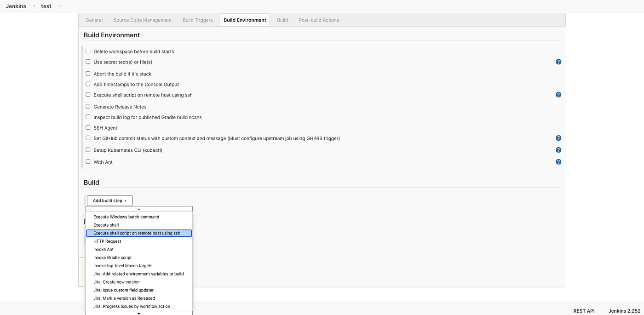Screen dimensions: 644x315
Task: Select Execute shell script on remote host menu item
Action: coord(139,233)
